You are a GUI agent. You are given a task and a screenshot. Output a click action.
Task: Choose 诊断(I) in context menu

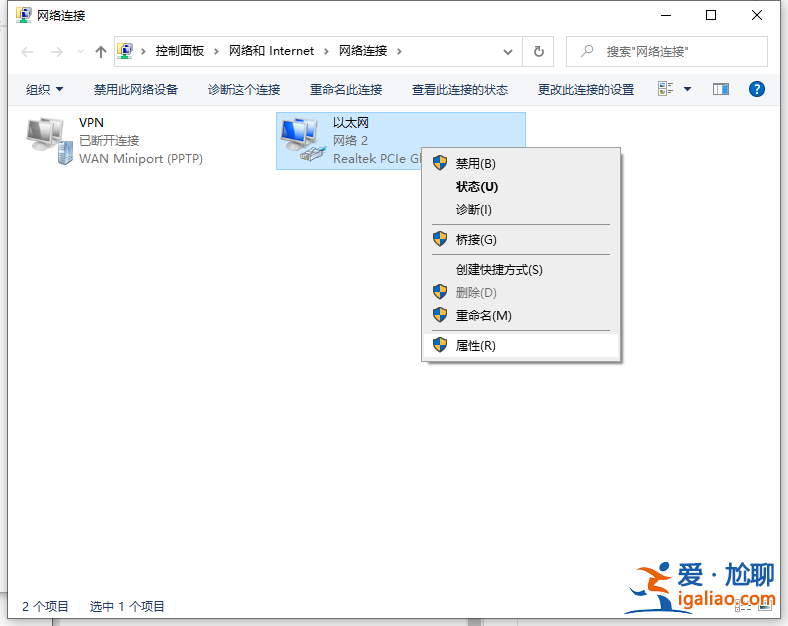521,210
